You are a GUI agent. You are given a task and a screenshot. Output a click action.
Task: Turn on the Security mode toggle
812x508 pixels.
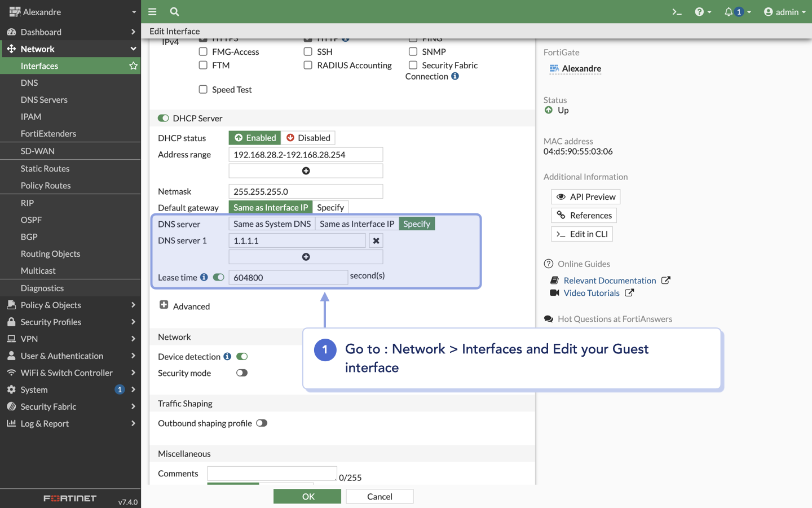(242, 373)
